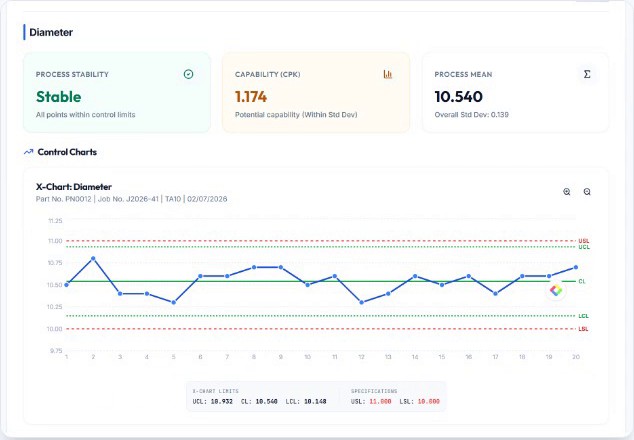Select the data point for sample 7
Viewport: 634px width, 440px height.
click(227, 276)
